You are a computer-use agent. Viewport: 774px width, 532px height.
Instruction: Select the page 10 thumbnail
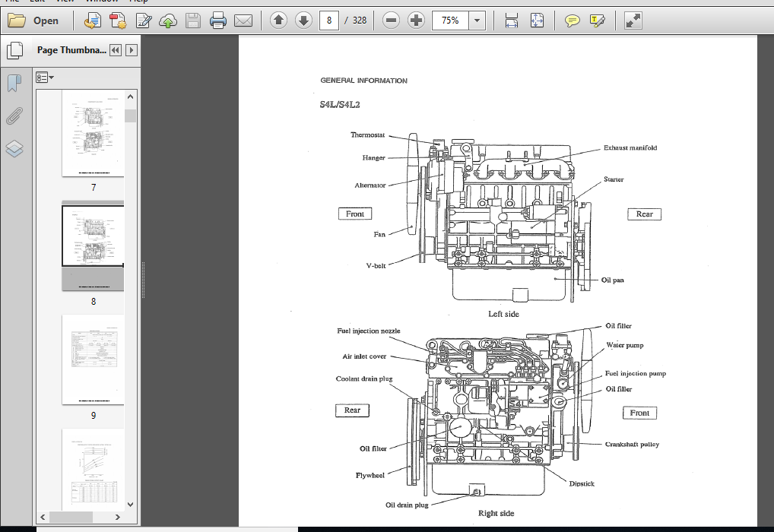(x=94, y=470)
